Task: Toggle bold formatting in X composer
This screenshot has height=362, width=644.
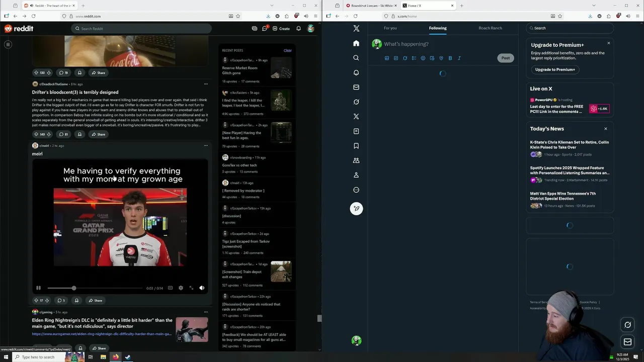Action: click(450, 58)
